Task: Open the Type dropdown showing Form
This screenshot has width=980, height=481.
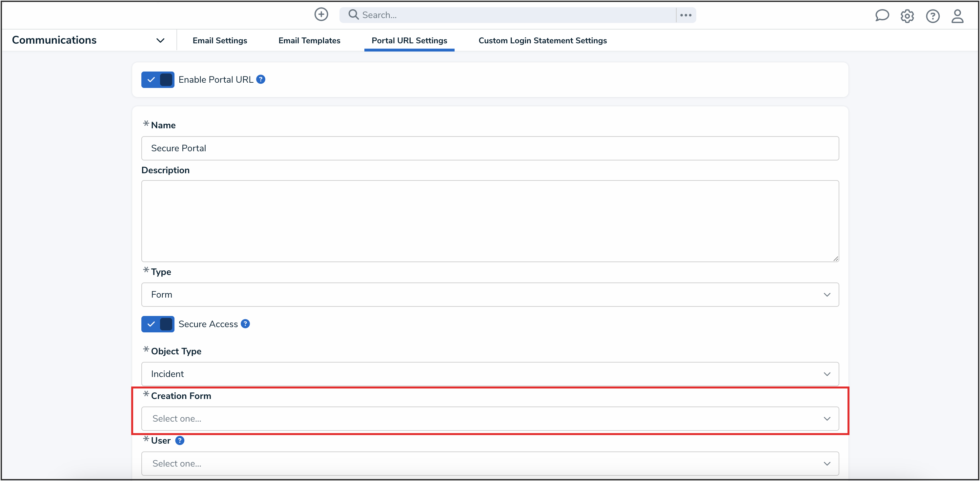Action: click(490, 295)
